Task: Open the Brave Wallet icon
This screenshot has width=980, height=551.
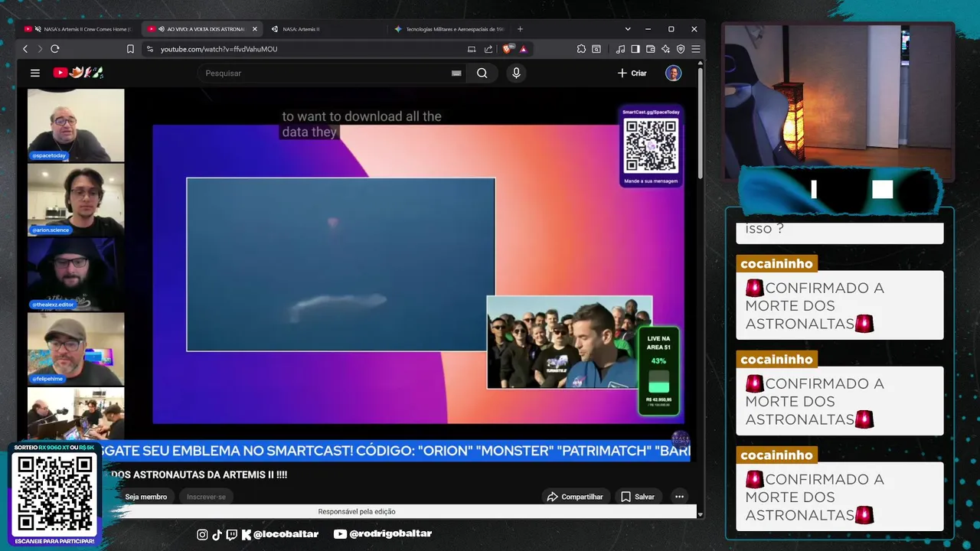Action: (x=651, y=49)
